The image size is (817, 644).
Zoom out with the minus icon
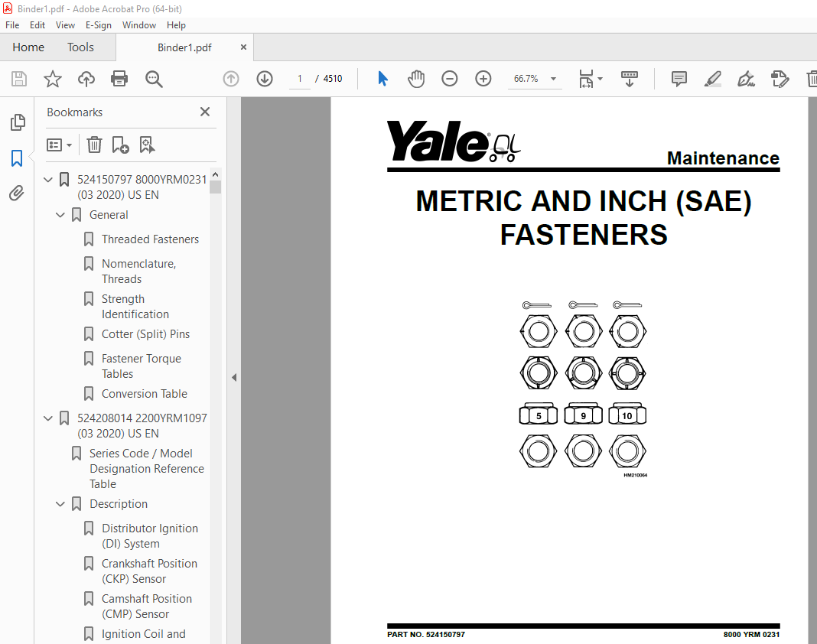(449, 79)
